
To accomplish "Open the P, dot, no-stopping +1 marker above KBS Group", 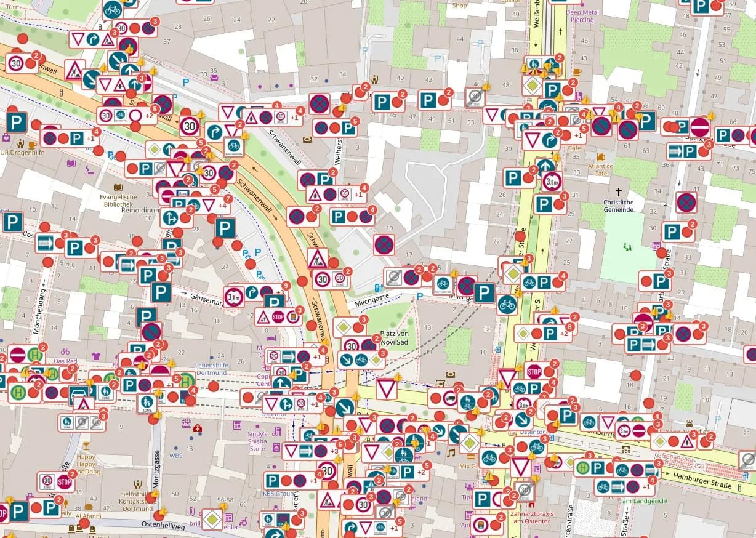I will point(294,481).
